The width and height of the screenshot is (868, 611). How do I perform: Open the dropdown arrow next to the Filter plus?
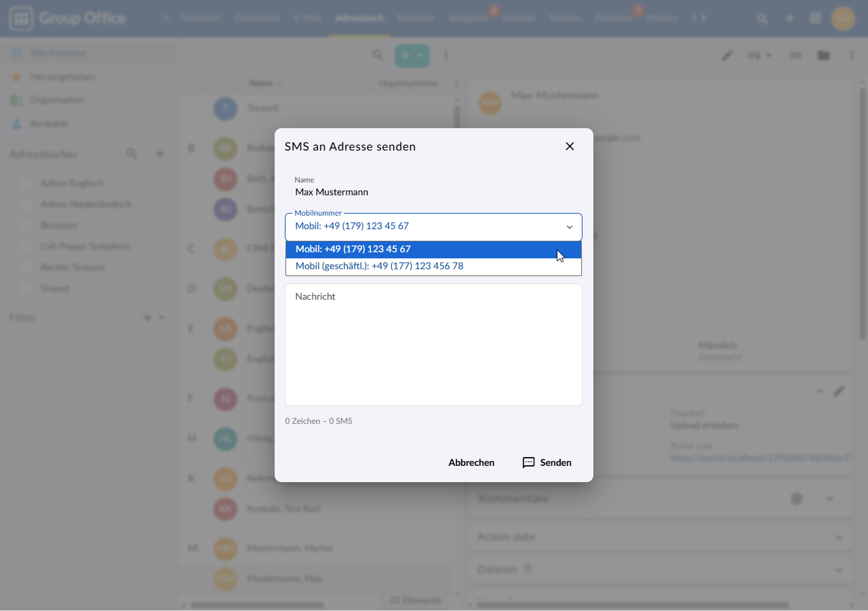161,317
